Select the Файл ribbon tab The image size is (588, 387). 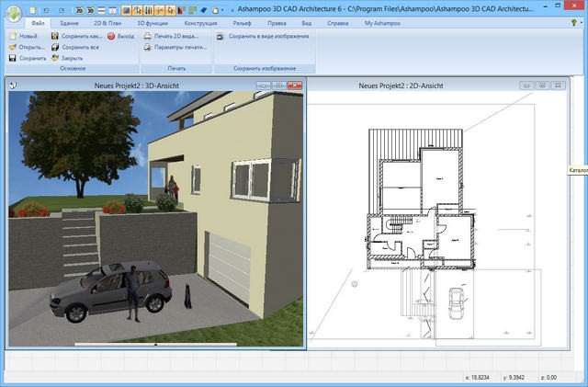click(38, 23)
